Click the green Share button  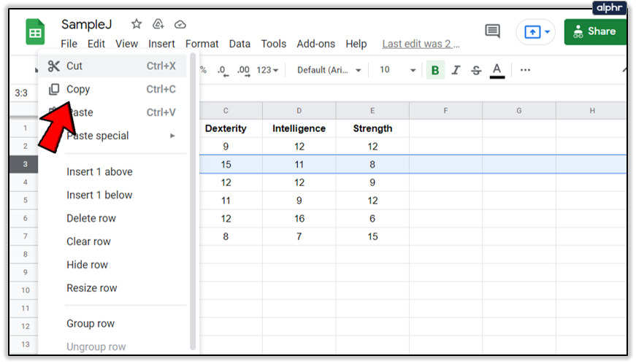[x=595, y=31]
